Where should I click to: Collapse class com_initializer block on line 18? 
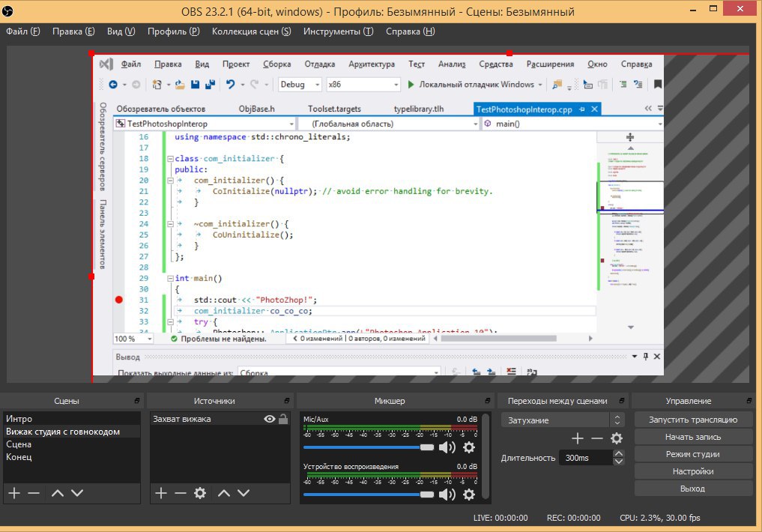click(x=170, y=158)
